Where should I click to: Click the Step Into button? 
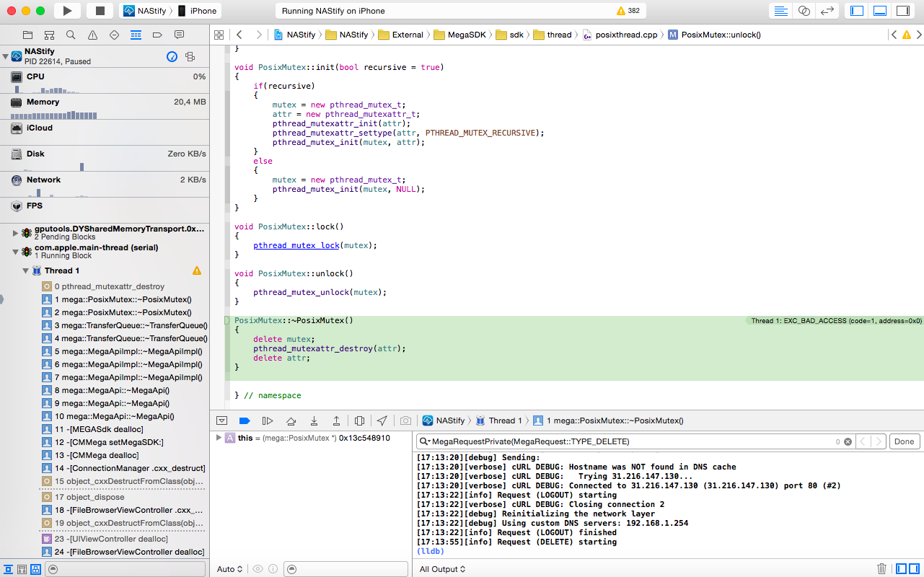coord(314,420)
